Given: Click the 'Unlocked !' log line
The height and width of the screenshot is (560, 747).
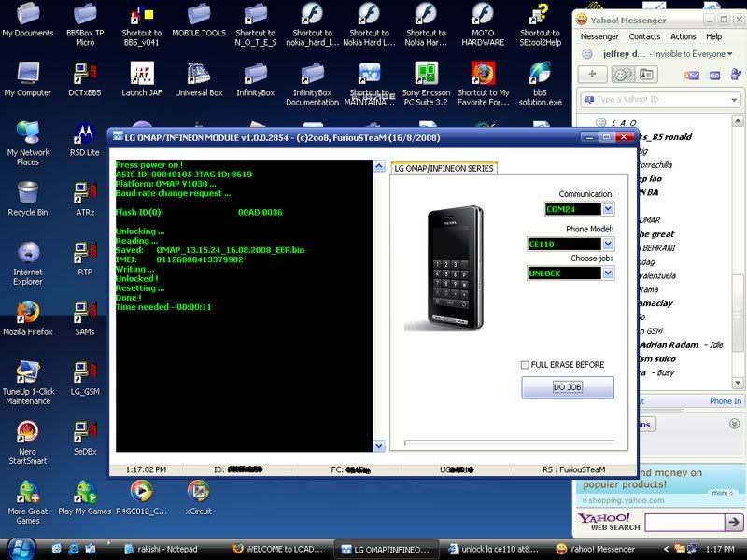Looking at the screenshot, I should pyautogui.click(x=136, y=278).
